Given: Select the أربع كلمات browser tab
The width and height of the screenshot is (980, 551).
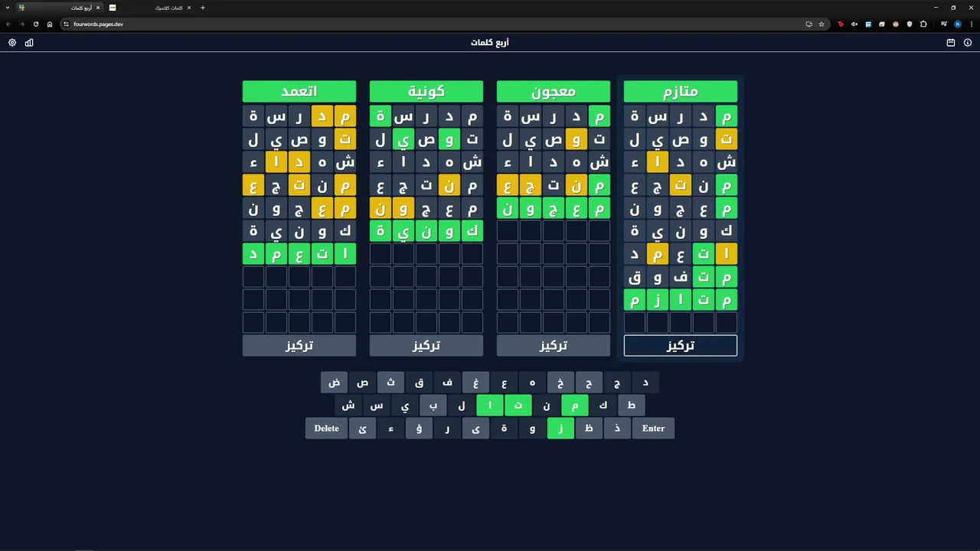Looking at the screenshot, I should pos(60,8).
